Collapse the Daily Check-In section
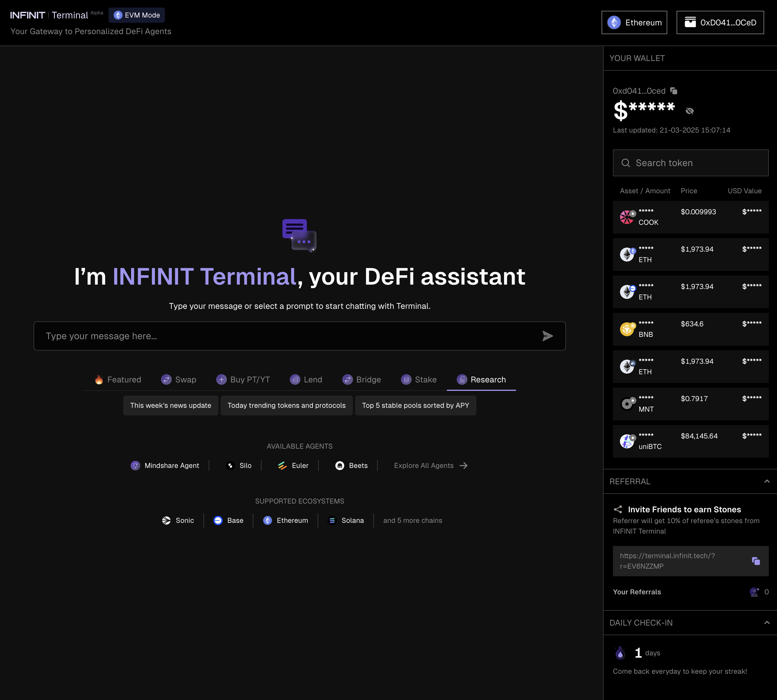This screenshot has width=777, height=700. (766, 622)
